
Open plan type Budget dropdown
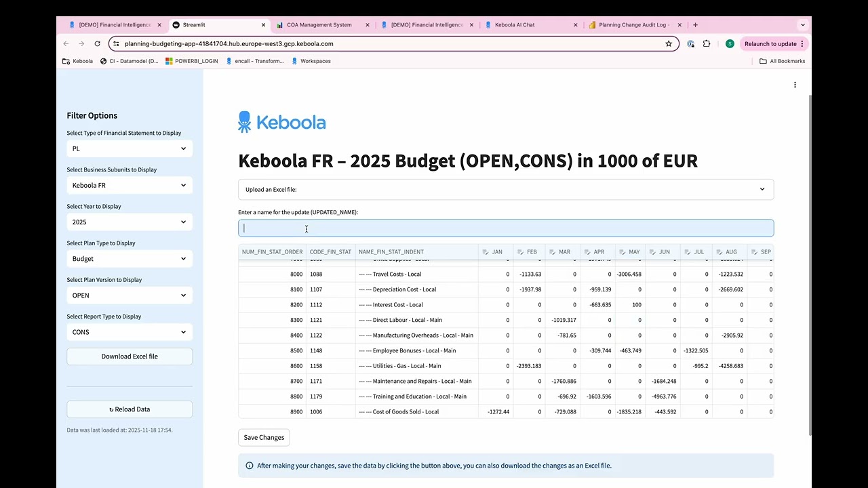click(130, 258)
